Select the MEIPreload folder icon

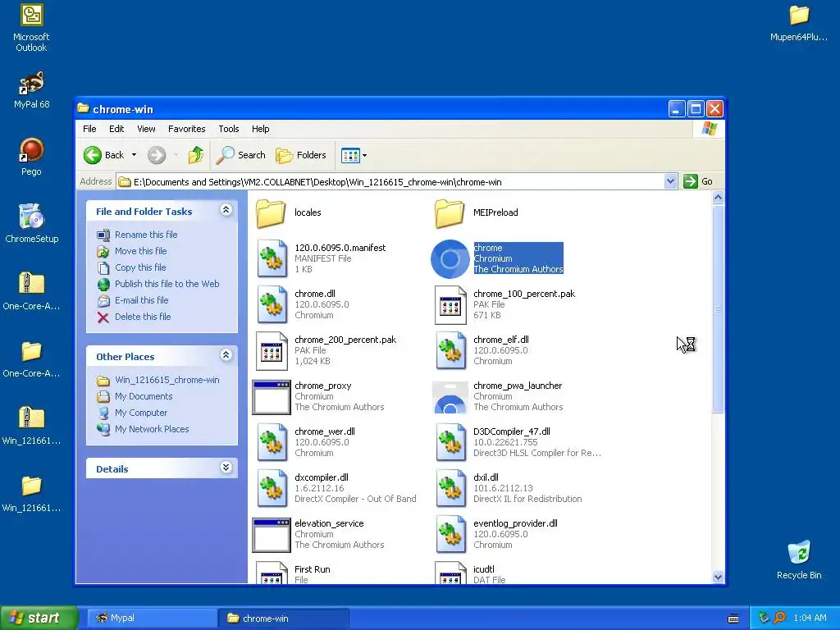450,213
